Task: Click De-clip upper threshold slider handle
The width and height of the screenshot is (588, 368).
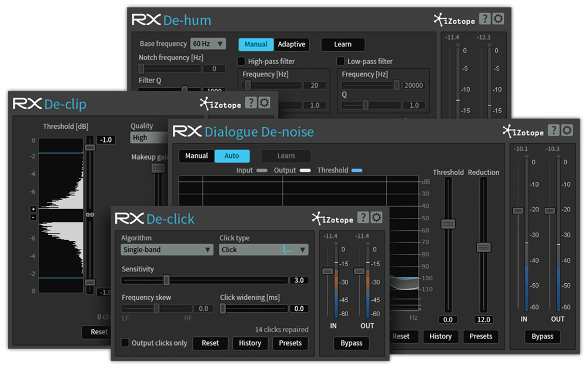Action: point(89,148)
